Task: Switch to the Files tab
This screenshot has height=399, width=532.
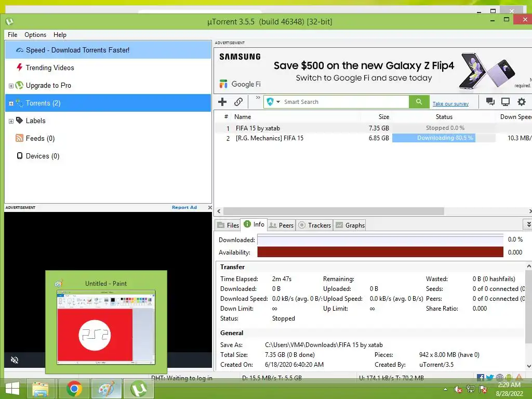Action: [x=228, y=225]
